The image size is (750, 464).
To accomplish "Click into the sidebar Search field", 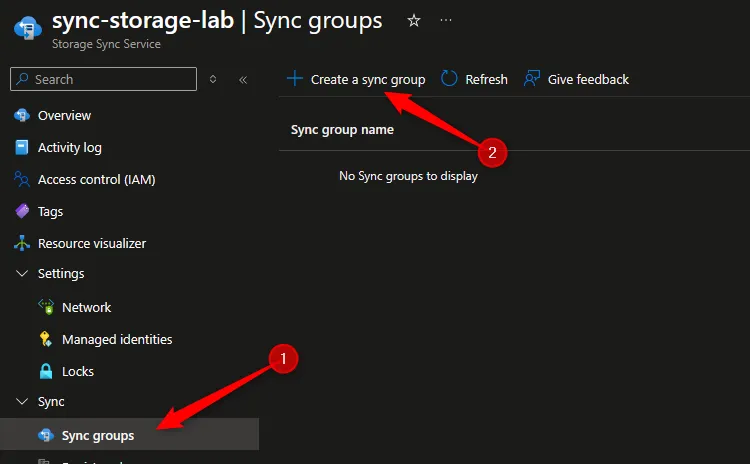I will pyautogui.click(x=103, y=79).
